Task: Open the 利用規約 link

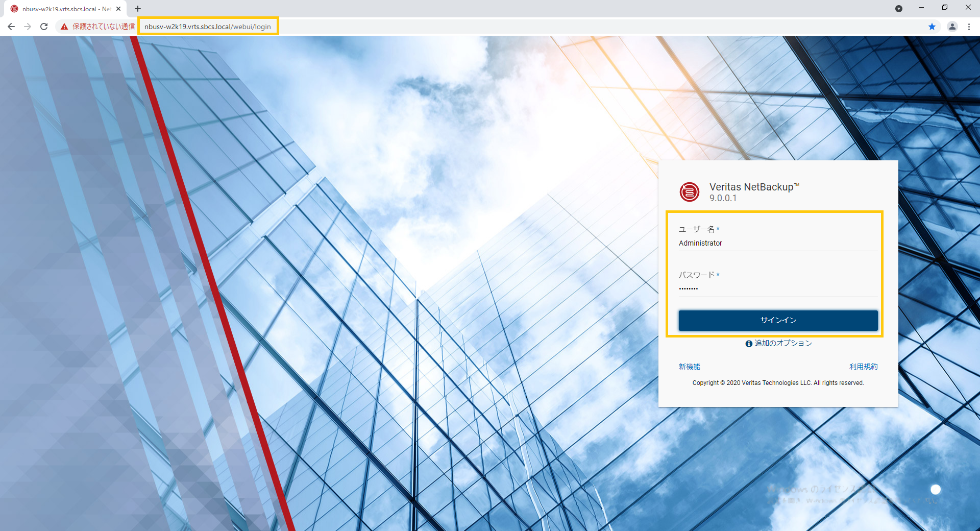Action: click(863, 367)
